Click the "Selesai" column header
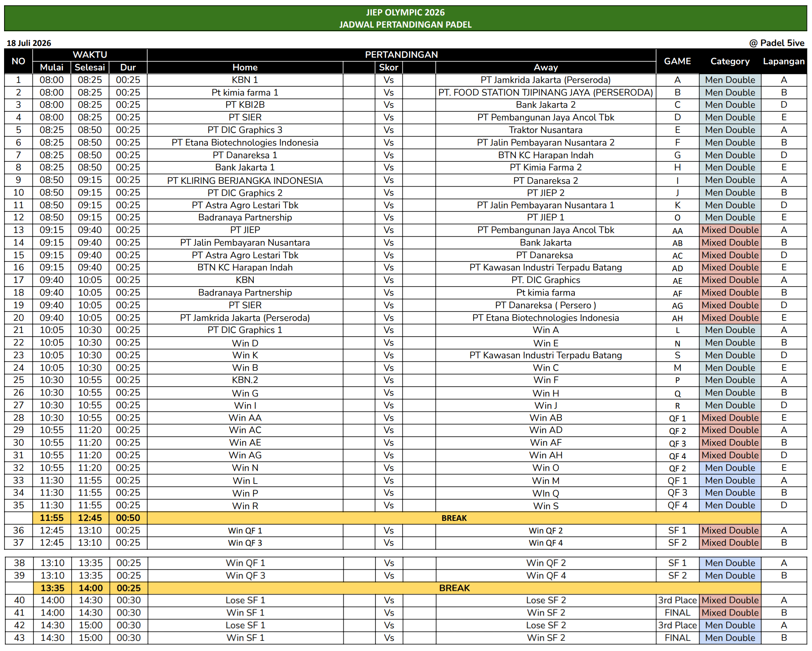 [x=90, y=67]
